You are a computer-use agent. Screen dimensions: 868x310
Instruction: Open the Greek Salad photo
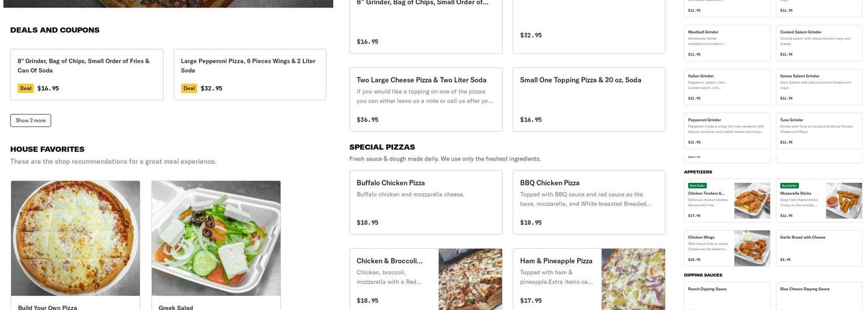tap(216, 238)
